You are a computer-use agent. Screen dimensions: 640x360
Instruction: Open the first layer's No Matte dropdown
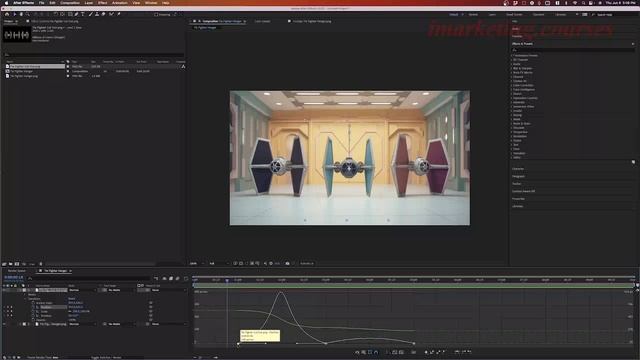[x=121, y=290]
